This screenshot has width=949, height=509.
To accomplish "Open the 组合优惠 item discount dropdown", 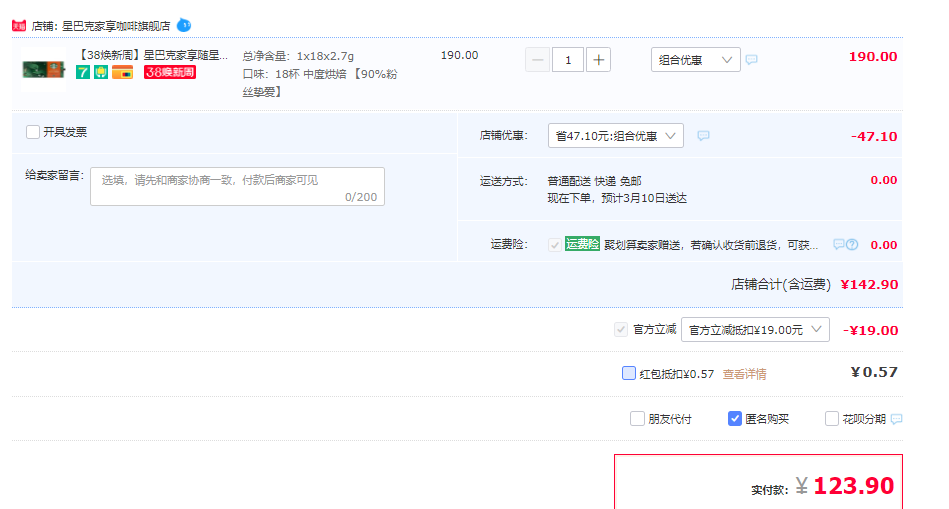I will tap(695, 60).
